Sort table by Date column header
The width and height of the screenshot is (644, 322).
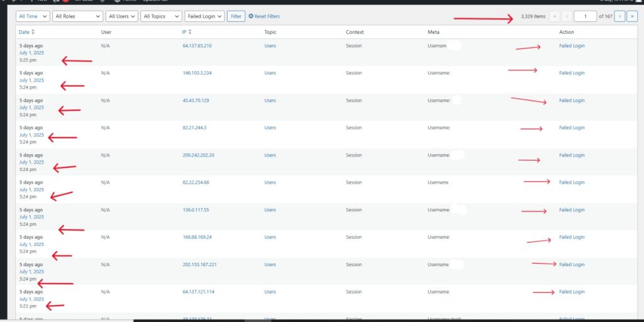[24, 32]
